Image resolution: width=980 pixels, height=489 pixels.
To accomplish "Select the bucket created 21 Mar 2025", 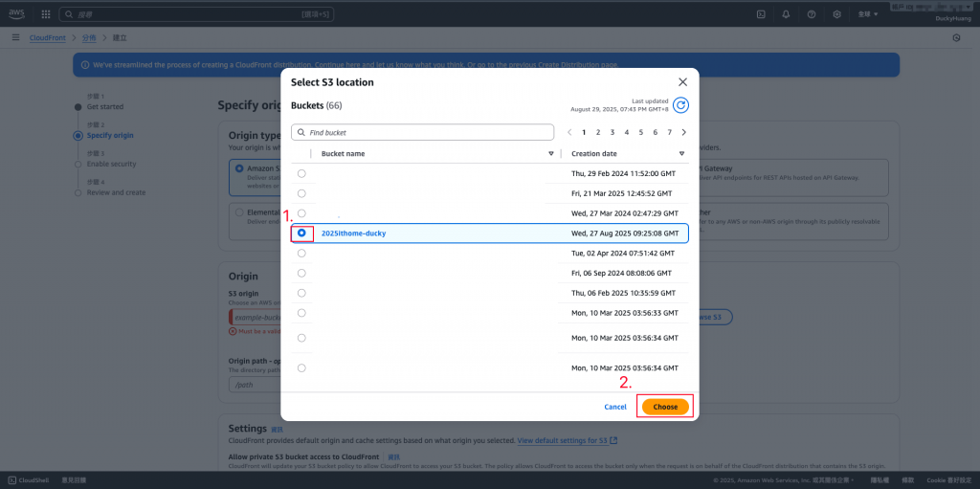I will click(301, 193).
